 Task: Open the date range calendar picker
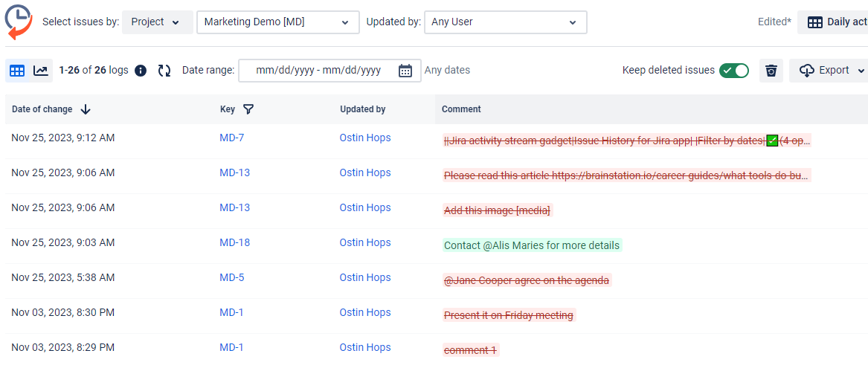click(x=405, y=71)
